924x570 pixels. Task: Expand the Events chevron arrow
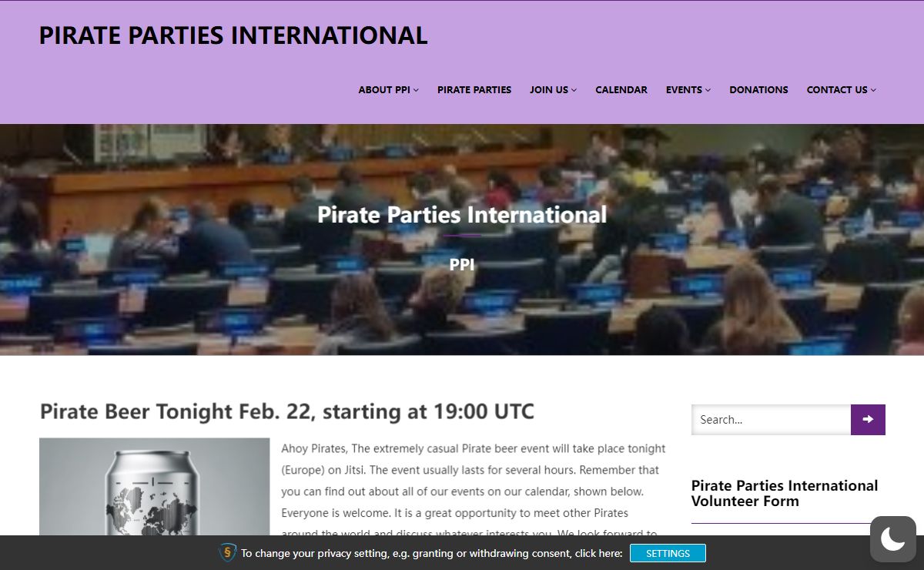click(708, 90)
